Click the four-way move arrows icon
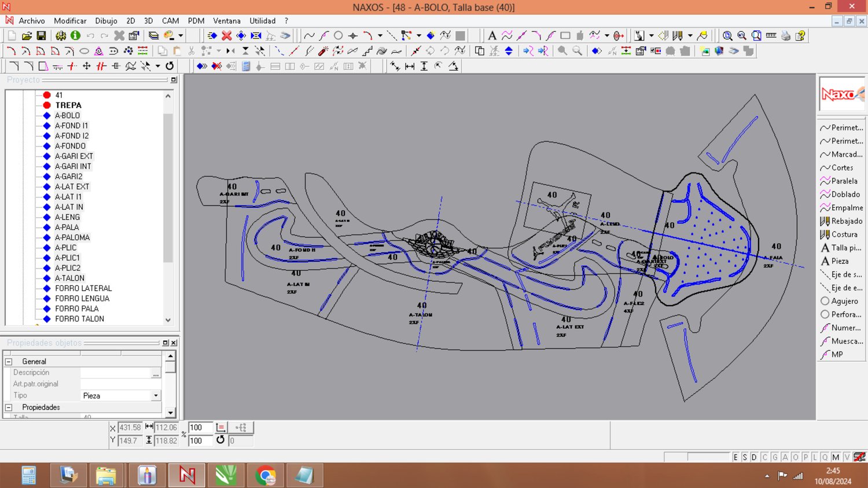 point(86,66)
